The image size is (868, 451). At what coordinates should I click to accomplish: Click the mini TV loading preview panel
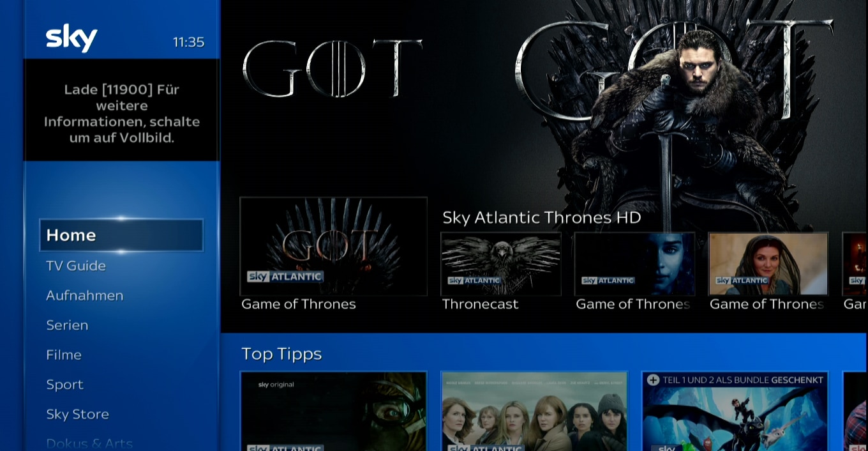pos(121,110)
